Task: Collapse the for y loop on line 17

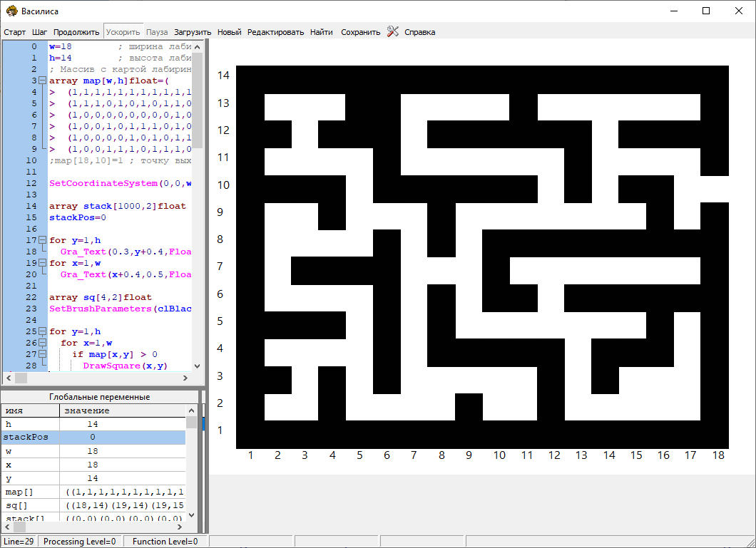Action: coord(42,241)
